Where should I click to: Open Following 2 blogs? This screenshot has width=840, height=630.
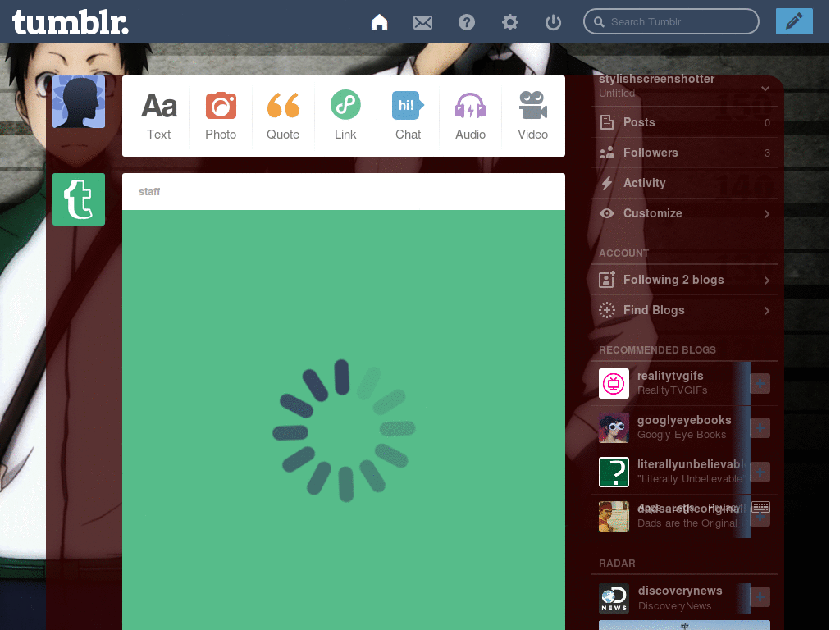click(x=684, y=281)
